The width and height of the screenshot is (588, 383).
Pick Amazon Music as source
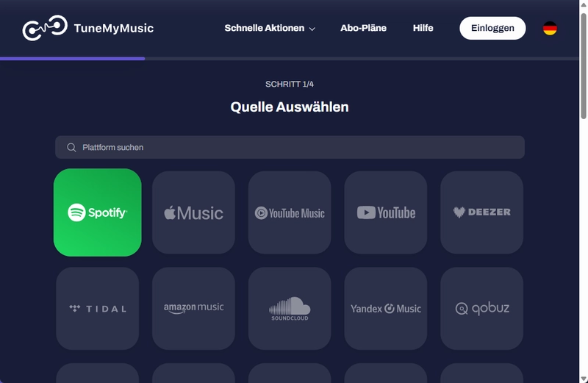(193, 308)
